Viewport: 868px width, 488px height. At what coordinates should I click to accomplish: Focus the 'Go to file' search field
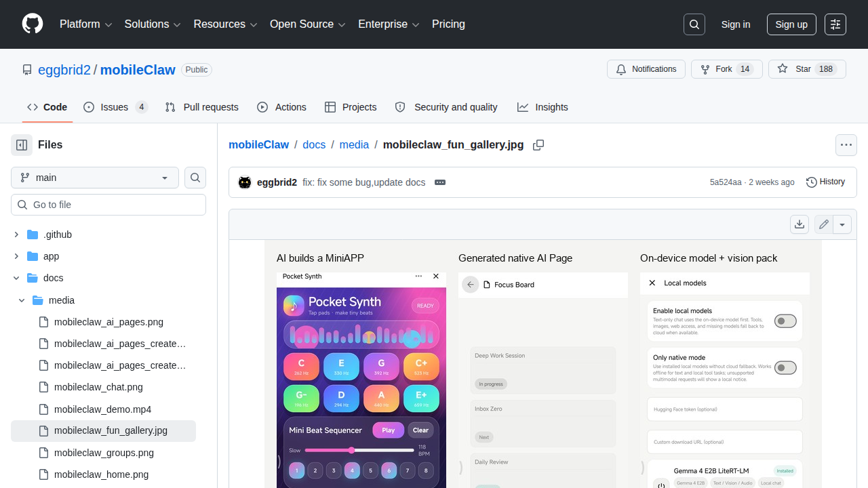pos(108,205)
